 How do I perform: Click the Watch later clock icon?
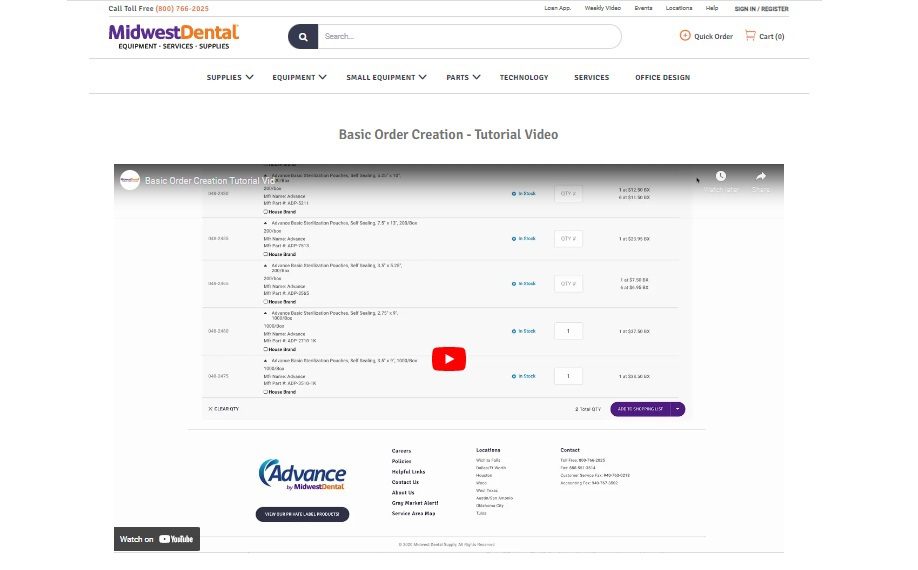[x=721, y=176]
